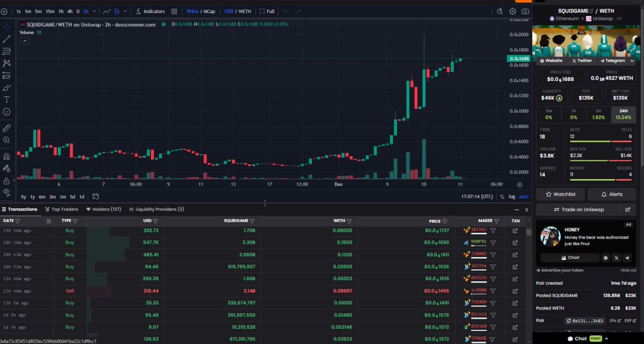
Task: Take a chart snapshot with camera
Action: (x=525, y=11)
